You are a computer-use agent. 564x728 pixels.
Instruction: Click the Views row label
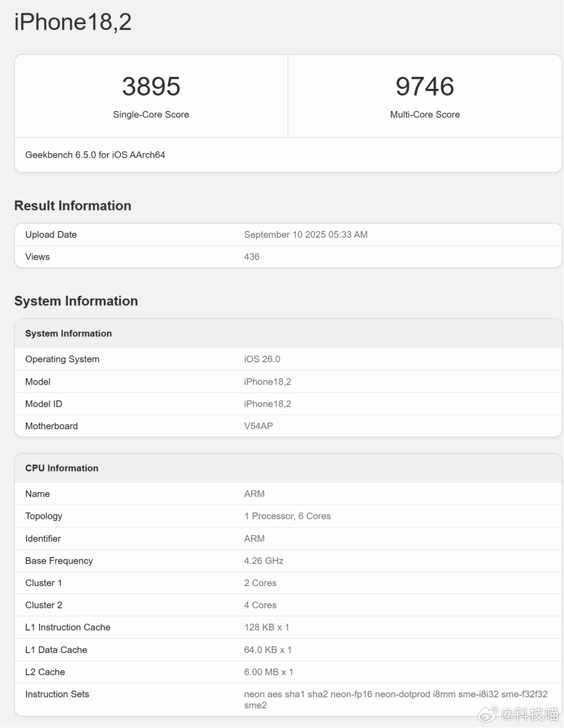coord(38,257)
